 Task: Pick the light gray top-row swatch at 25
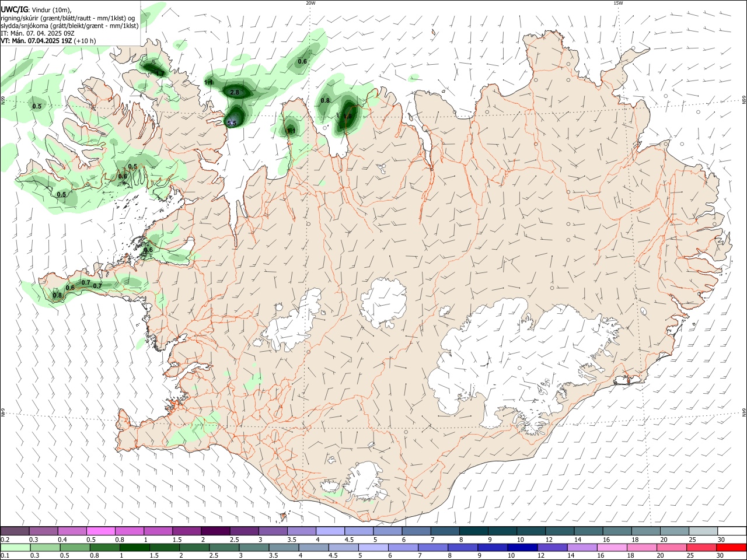coord(703,531)
